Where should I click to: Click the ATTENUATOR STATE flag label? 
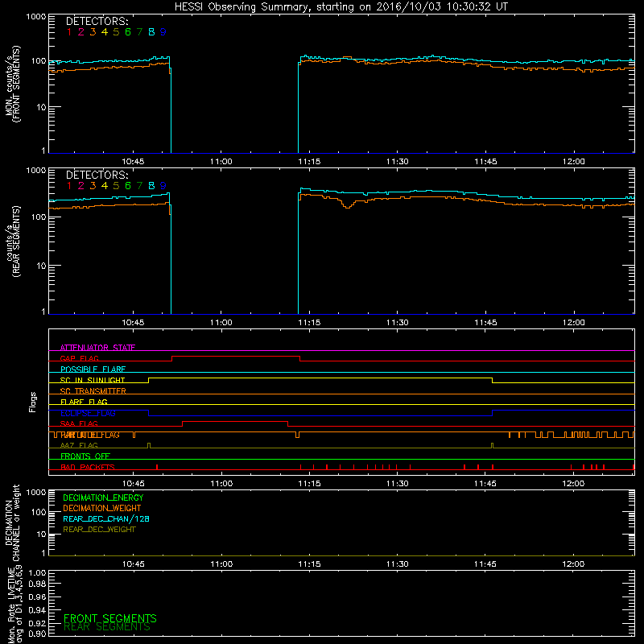(97, 348)
